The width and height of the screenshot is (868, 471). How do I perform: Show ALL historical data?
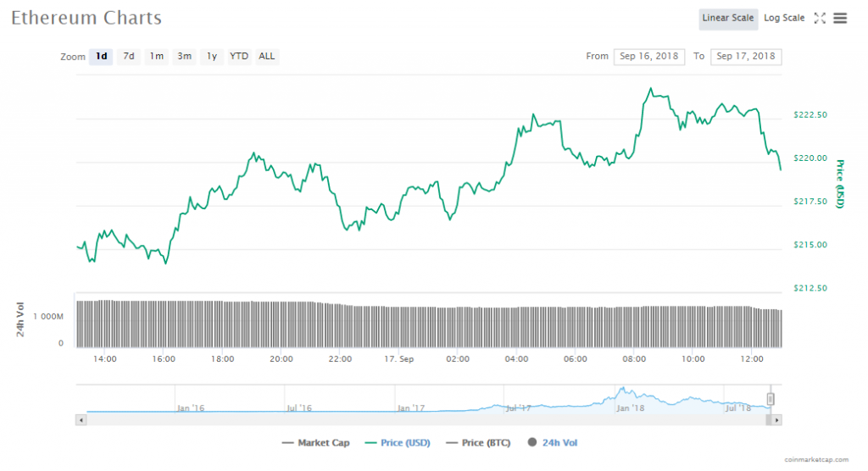267,57
